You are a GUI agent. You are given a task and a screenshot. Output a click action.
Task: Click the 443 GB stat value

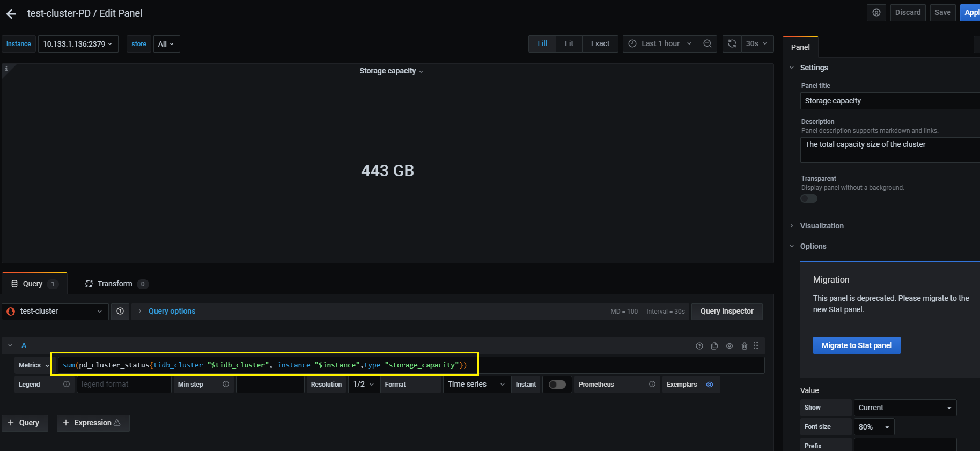click(x=388, y=171)
